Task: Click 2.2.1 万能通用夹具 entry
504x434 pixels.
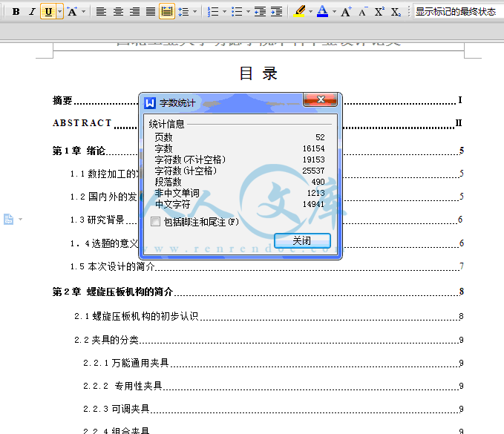Action: point(273,363)
